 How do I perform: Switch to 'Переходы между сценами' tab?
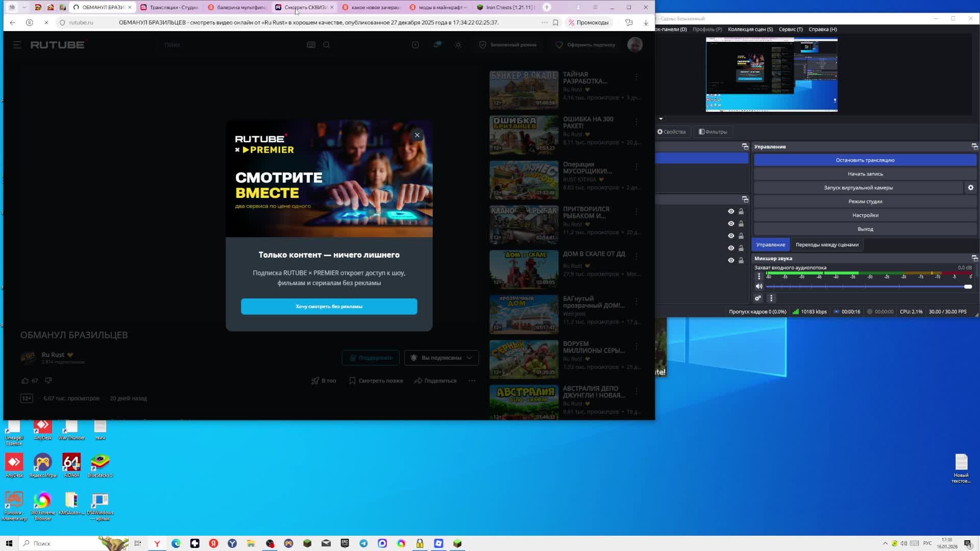coord(827,245)
